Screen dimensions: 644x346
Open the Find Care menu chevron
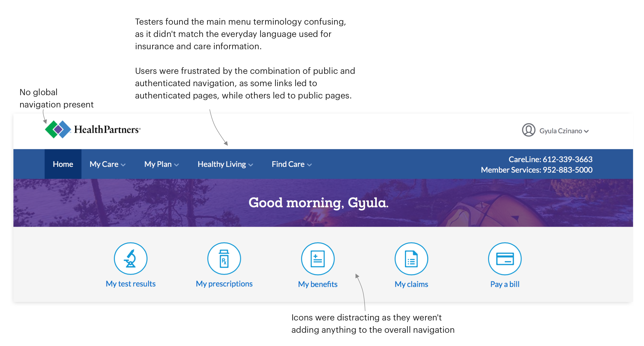click(309, 165)
